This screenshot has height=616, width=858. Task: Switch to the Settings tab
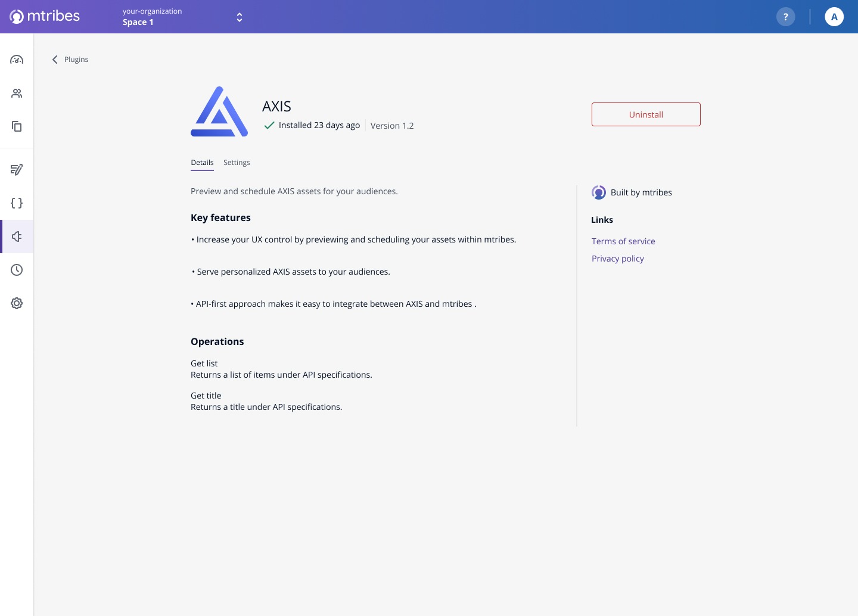click(x=237, y=163)
